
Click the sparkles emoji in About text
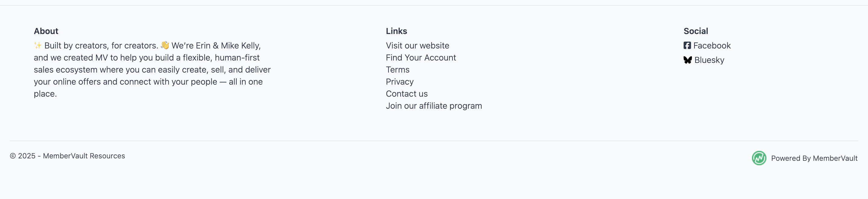[x=38, y=45]
